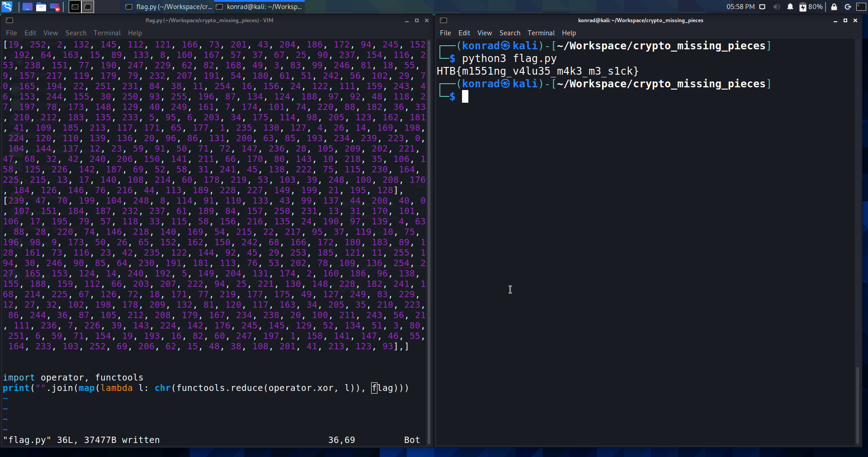Click the lock screen padlock icon
868x457 pixels.
(834, 7)
